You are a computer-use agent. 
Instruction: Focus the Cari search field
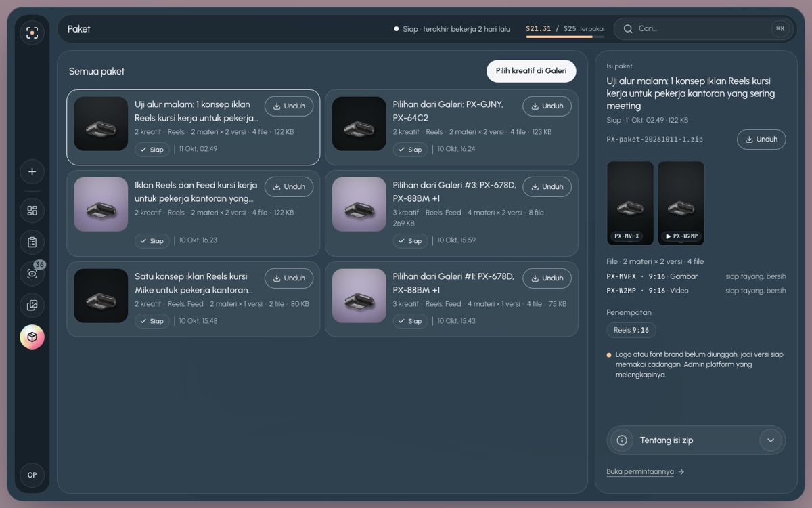[702, 28]
